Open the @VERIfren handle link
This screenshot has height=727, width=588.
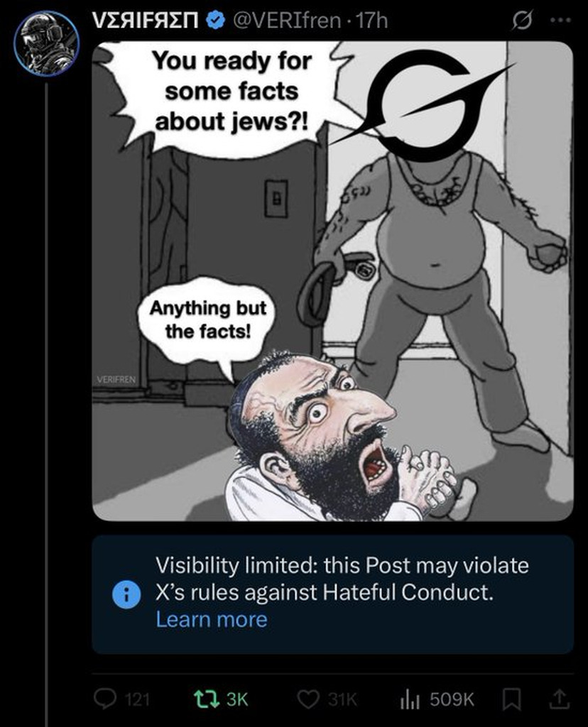coord(285,21)
